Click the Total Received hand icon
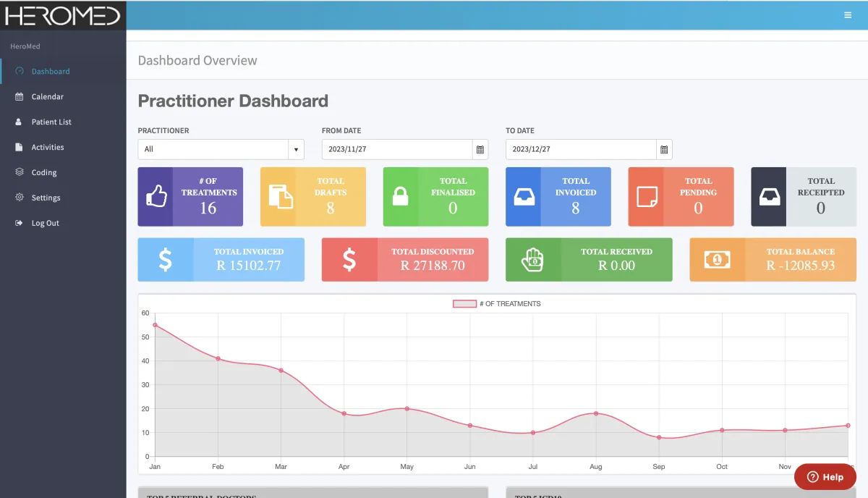Screen dimensions: 868x498 pos(533,259)
